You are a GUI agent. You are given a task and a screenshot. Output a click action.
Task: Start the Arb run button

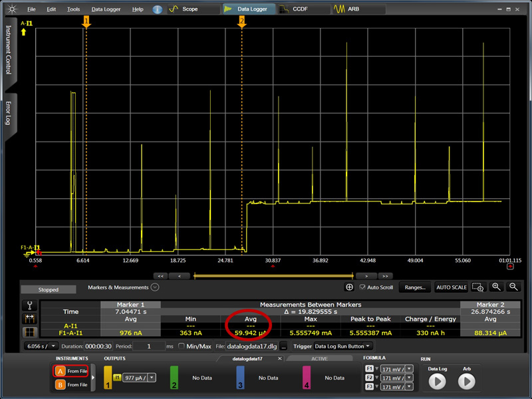(467, 381)
